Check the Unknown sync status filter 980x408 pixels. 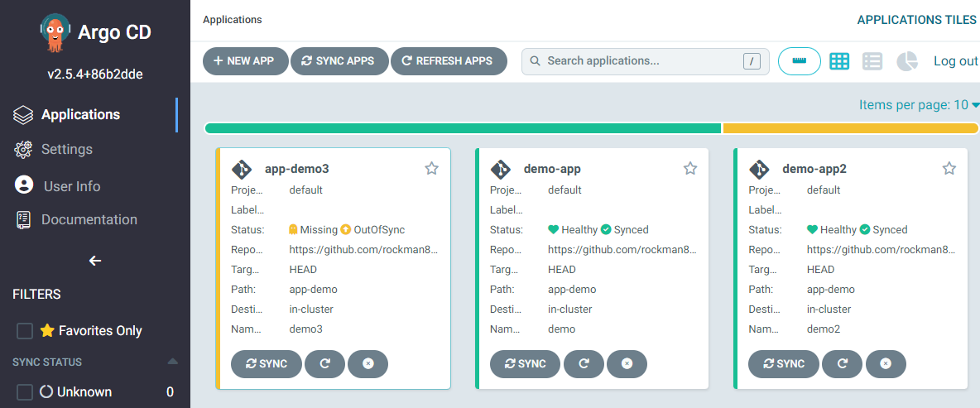click(26, 392)
